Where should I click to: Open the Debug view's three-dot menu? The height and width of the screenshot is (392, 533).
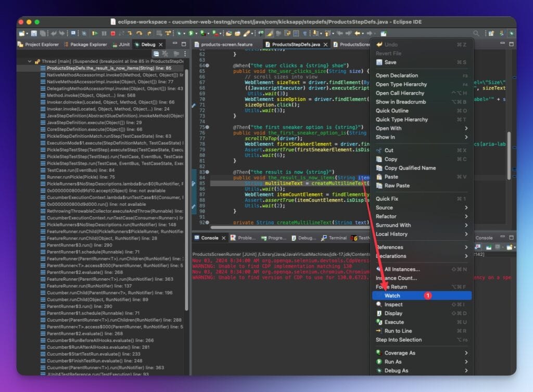pyautogui.click(x=185, y=54)
